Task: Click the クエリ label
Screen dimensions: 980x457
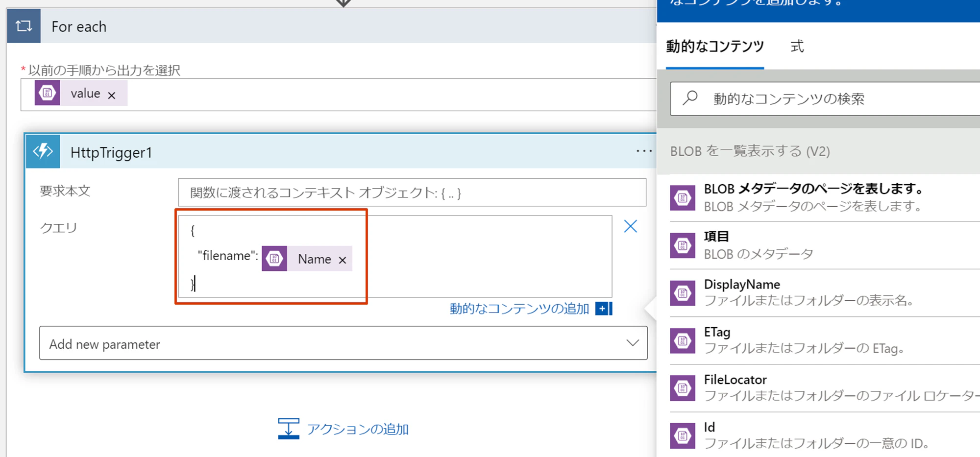Action: click(x=58, y=228)
